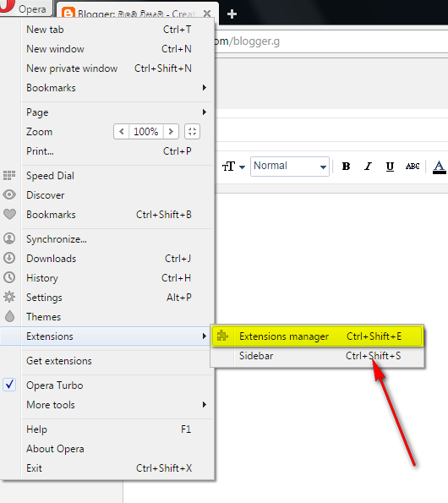
Task: Click the Synchronize profile icon
Action: pyautogui.click(x=9, y=238)
